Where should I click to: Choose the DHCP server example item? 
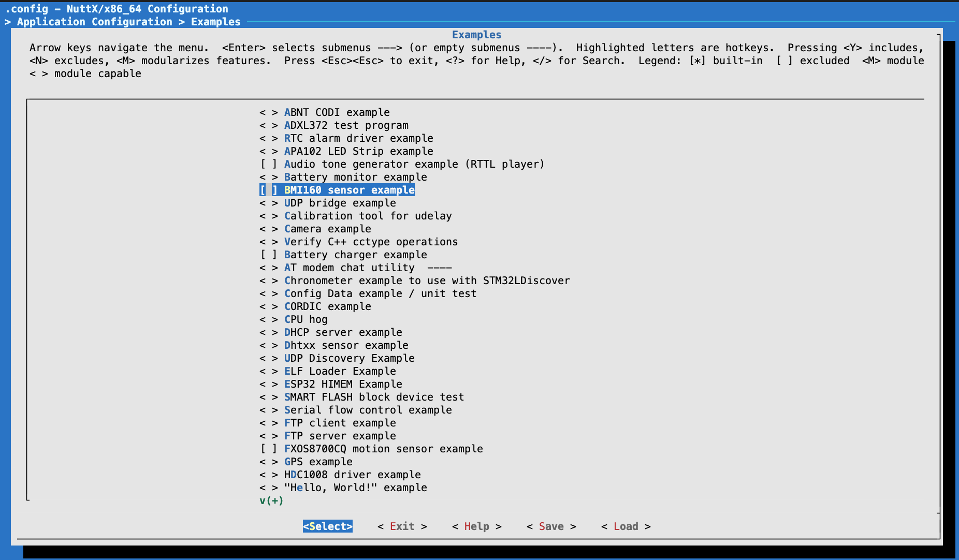[x=343, y=332]
